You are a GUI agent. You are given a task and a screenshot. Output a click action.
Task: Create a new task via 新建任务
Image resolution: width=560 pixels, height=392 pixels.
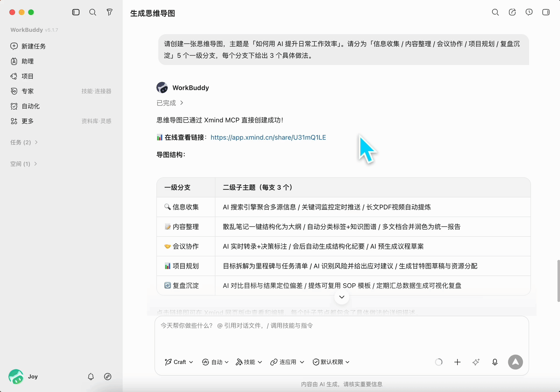(x=28, y=46)
